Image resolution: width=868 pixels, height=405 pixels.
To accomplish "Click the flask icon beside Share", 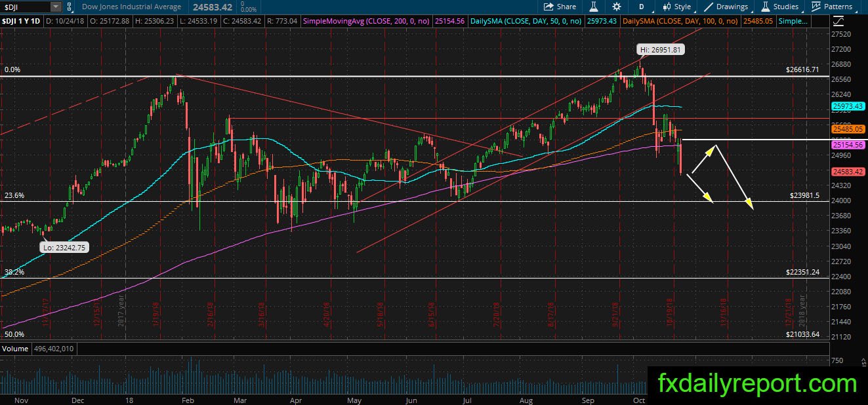I will (x=594, y=7).
